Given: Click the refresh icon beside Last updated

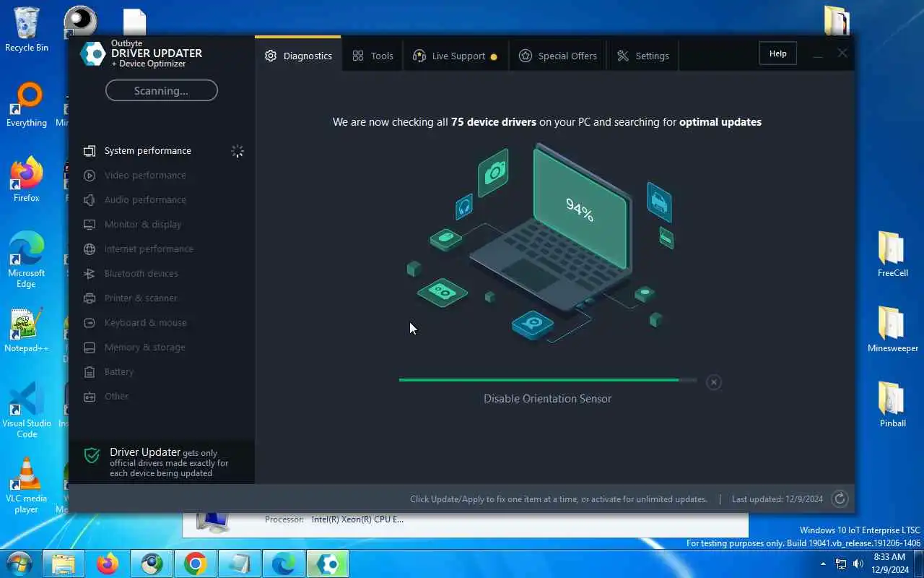Looking at the screenshot, I should (840, 499).
